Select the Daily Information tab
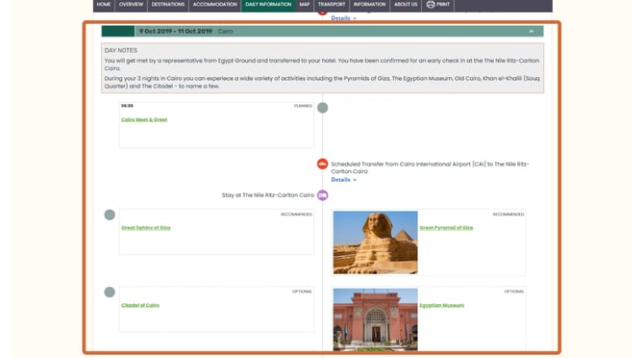This screenshot has width=644, height=358. point(268,5)
